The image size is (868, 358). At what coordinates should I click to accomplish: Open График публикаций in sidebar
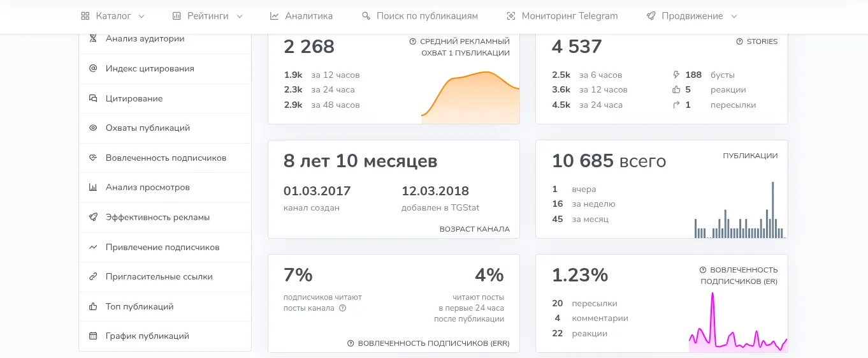click(x=164, y=336)
